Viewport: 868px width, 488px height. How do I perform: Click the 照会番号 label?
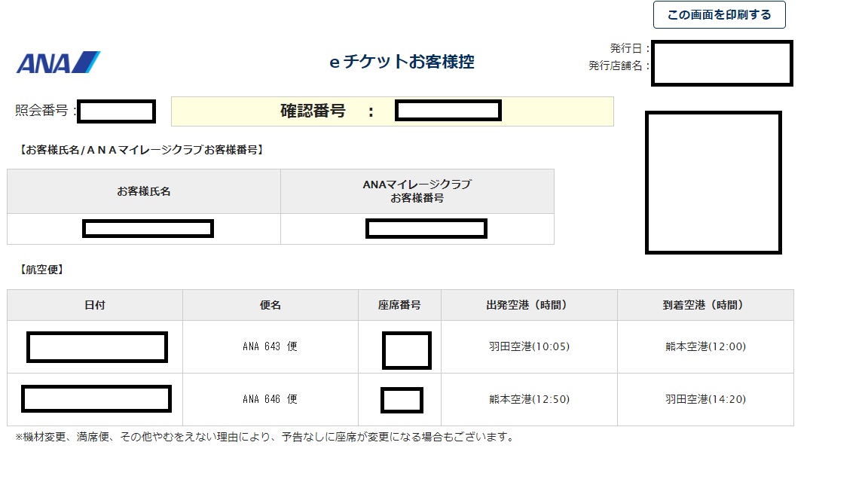click(45, 111)
